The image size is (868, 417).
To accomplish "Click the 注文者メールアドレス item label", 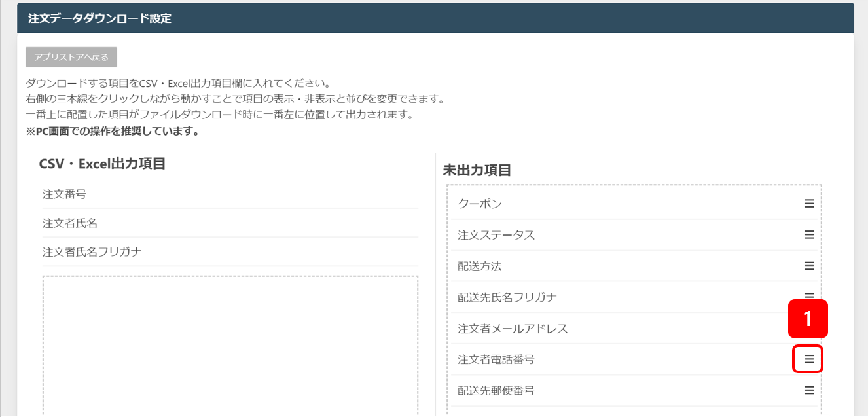I will click(x=513, y=329).
